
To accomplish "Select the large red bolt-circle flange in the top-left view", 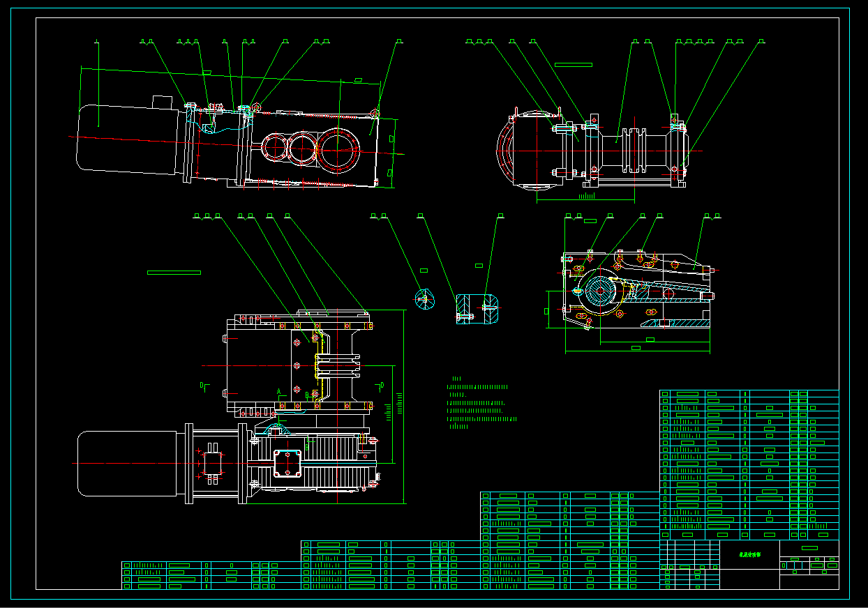I will (x=339, y=151).
